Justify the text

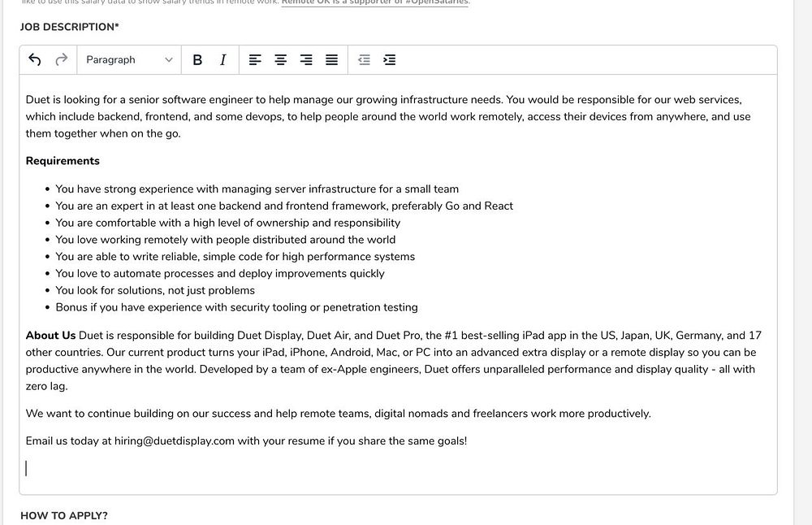[x=332, y=59]
